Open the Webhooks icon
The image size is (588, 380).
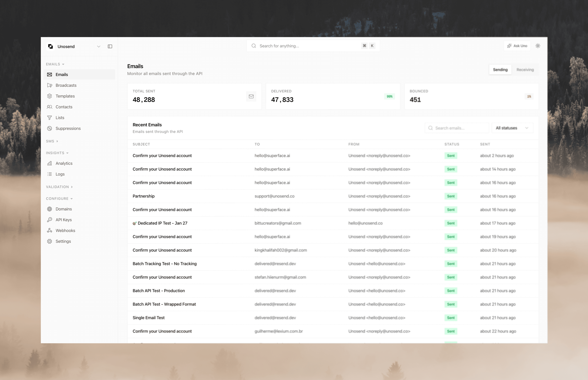tap(50, 230)
